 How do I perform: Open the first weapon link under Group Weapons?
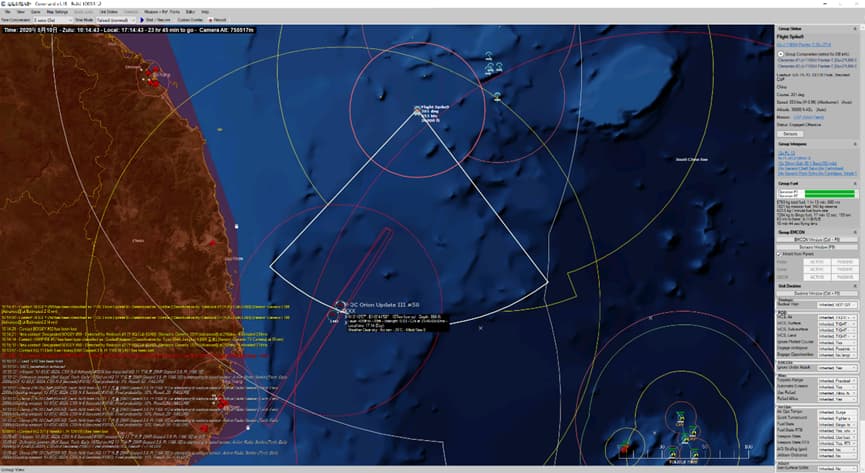787,153
